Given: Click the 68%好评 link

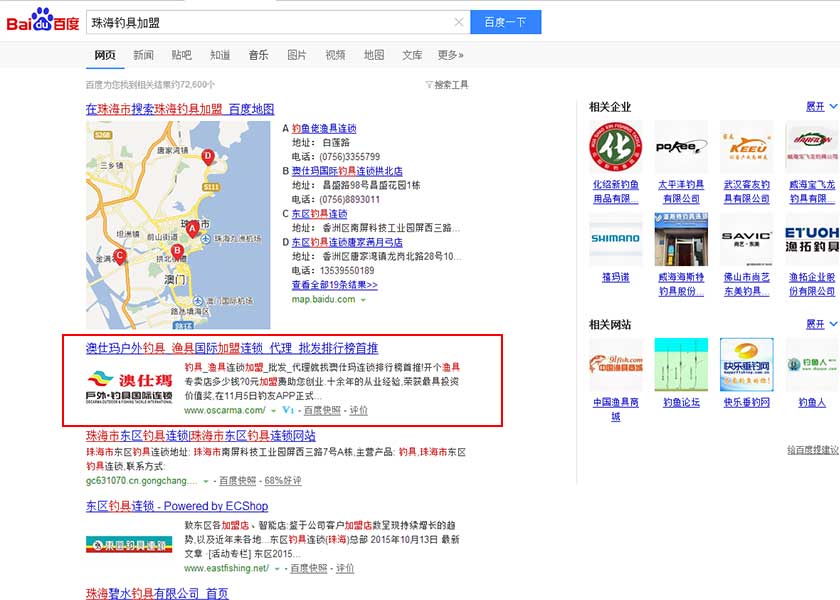Looking at the screenshot, I should [x=283, y=481].
